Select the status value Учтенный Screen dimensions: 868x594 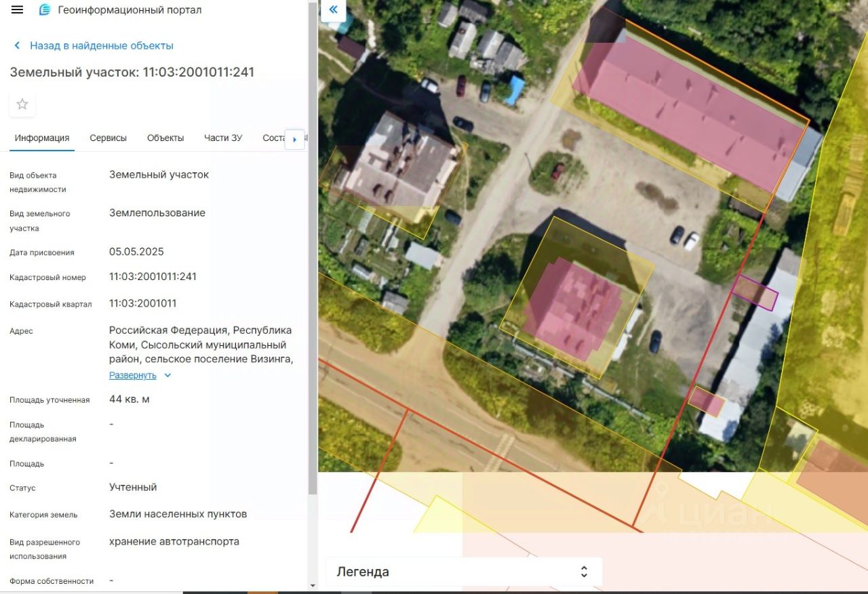[133, 487]
